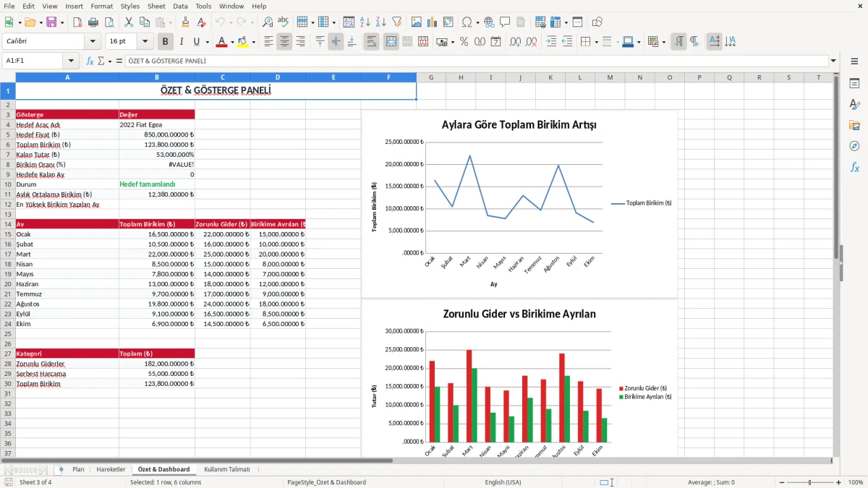Image resolution: width=868 pixels, height=488 pixels.
Task: Open the sidebar Navigator compass icon
Action: coord(854,146)
